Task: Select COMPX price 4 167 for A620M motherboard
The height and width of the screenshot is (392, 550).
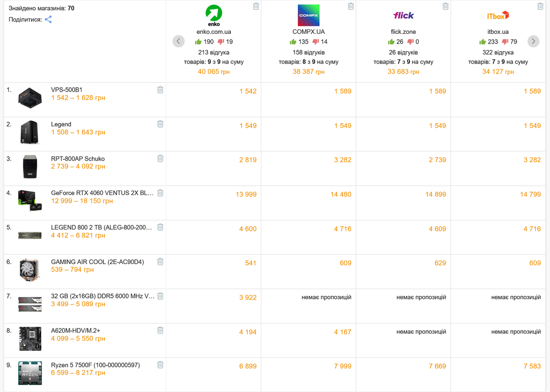Action: coord(342,332)
